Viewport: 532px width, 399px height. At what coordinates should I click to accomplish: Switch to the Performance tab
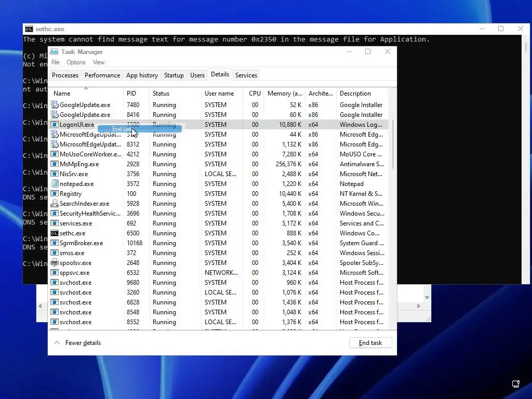tap(102, 75)
